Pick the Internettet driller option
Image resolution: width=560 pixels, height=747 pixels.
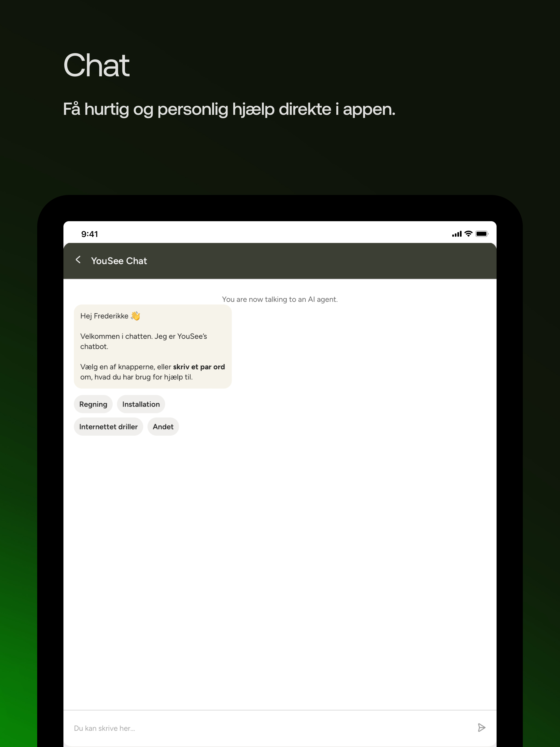pyautogui.click(x=109, y=427)
